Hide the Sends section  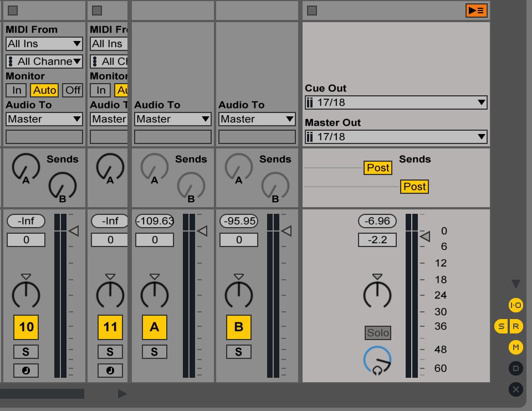click(x=502, y=326)
